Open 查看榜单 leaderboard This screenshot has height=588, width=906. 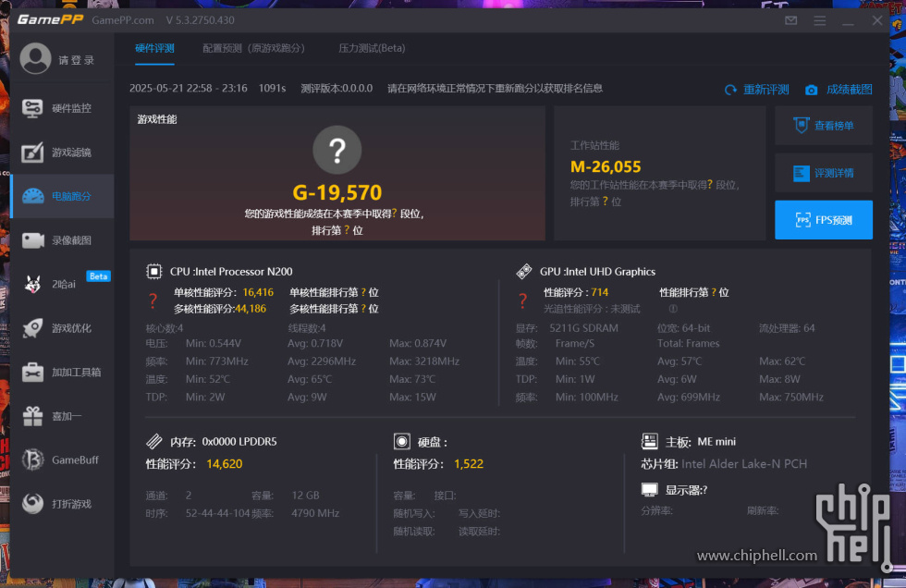click(824, 126)
